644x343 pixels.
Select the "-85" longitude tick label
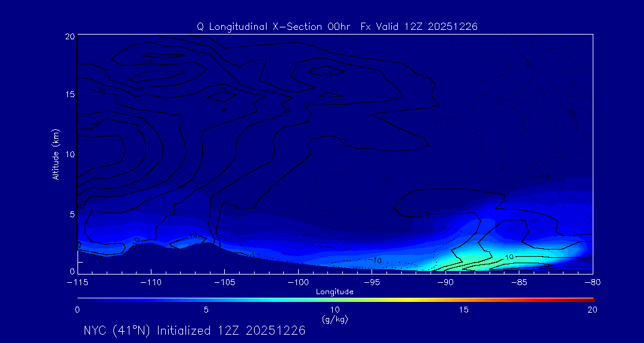click(519, 283)
